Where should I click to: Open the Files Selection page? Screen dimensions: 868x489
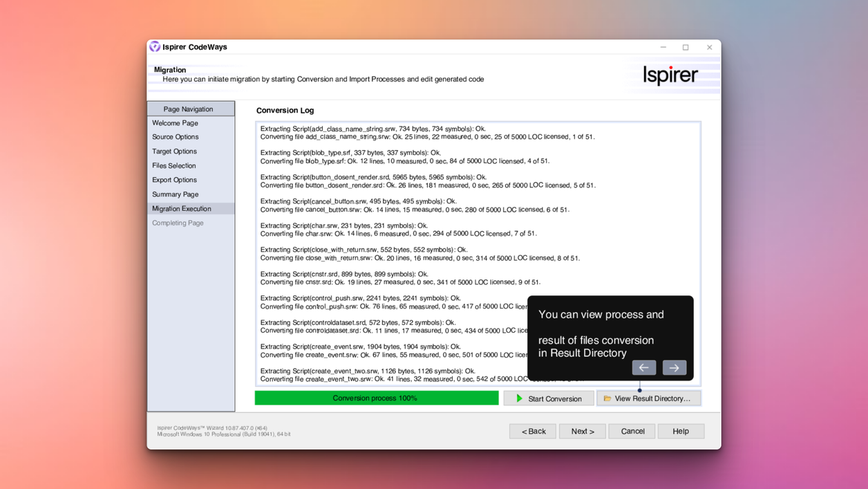click(173, 165)
